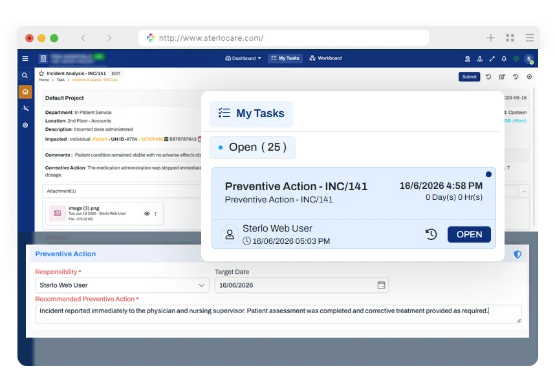Image resolution: width=555 pixels, height=392 pixels.
Task: Open more options for image (3).png
Action: 155,213
